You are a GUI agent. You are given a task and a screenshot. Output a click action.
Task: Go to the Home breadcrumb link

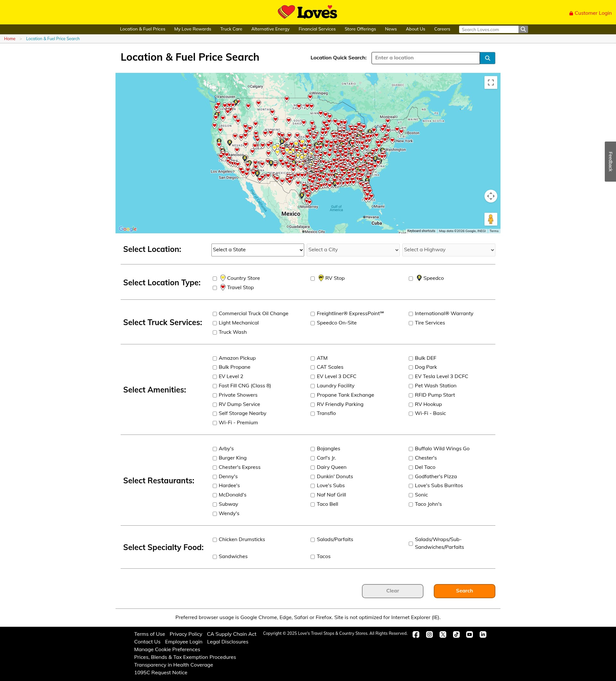10,39
